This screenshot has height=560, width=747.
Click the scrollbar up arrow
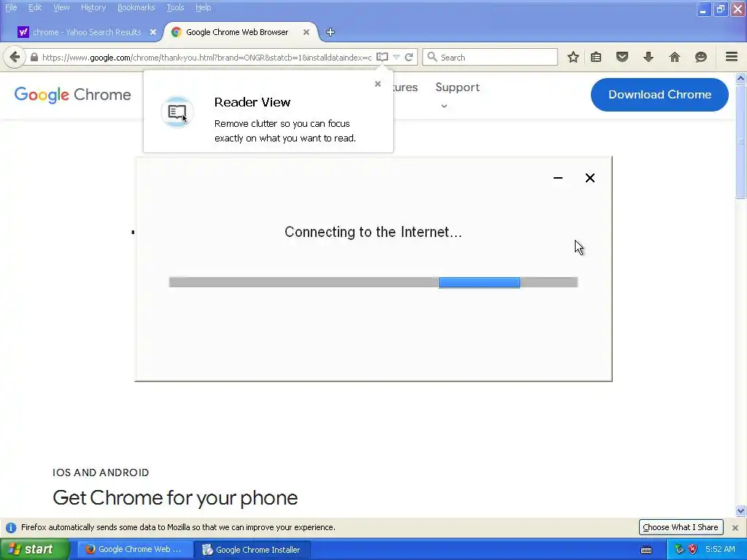741,79
